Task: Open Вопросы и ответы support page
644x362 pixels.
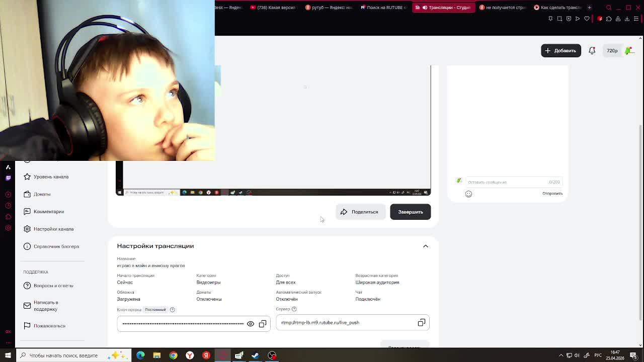Action: pyautogui.click(x=48, y=286)
